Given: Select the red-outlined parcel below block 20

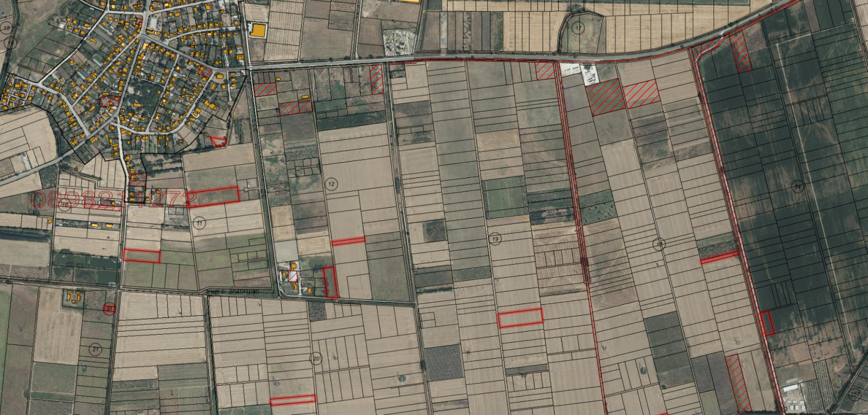Looking at the screenshot, I should pyautogui.click(x=292, y=400).
